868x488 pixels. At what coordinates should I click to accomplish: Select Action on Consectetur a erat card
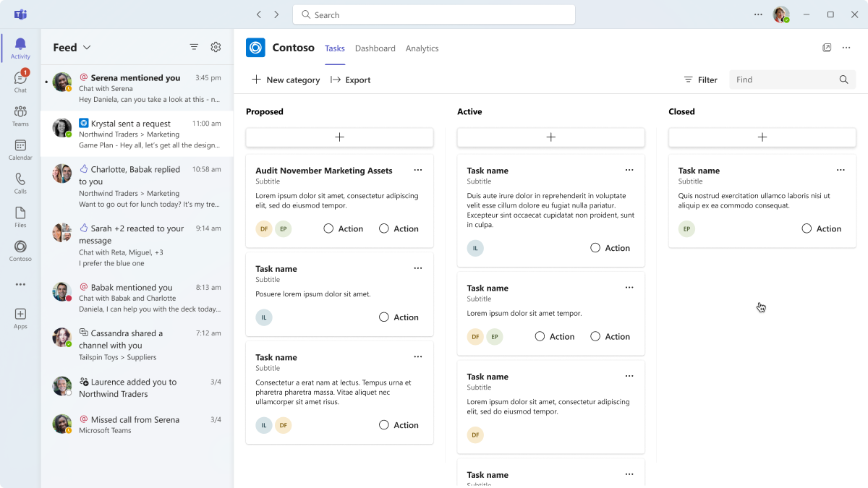coord(399,425)
